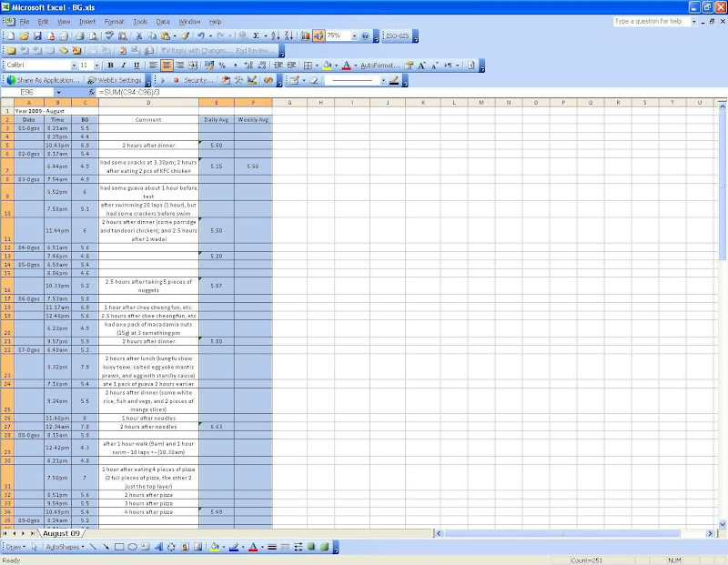Click the Cut scissors icon
728x565 pixels.
pos(139,35)
